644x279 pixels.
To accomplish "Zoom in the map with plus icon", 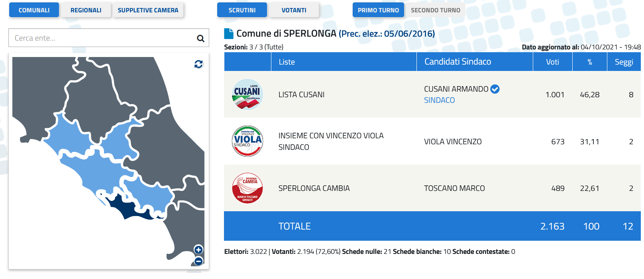I will 198,250.
